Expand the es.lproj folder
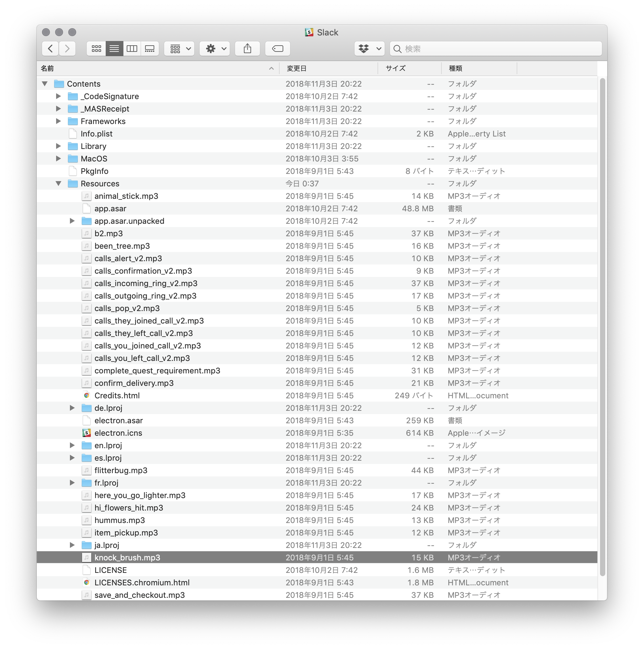 click(x=72, y=457)
